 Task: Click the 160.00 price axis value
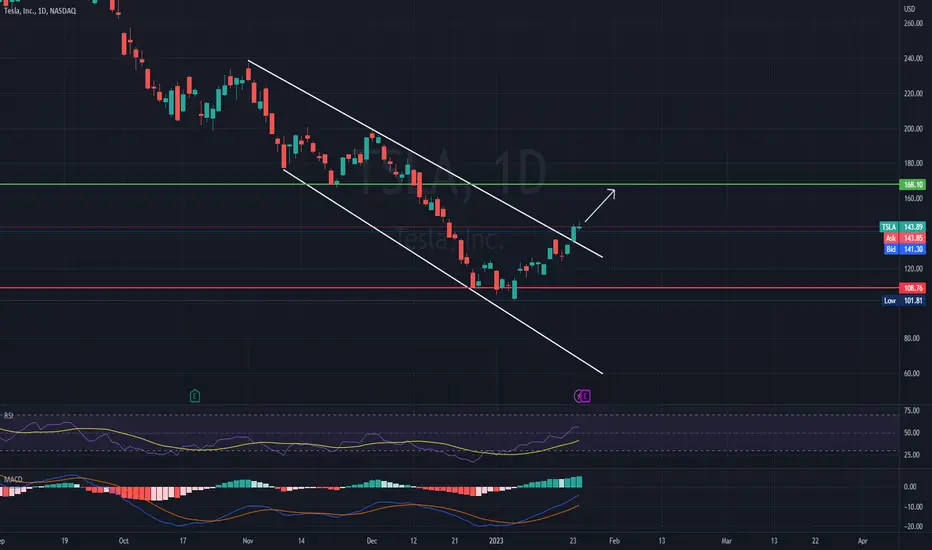[913, 198]
